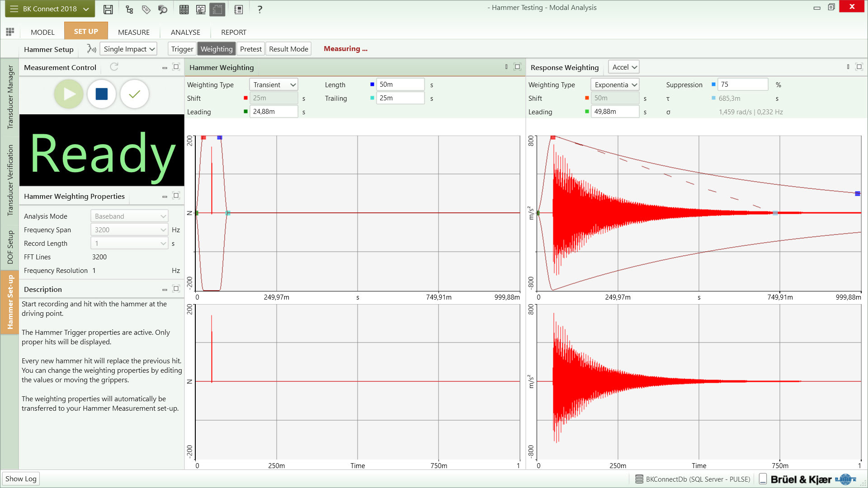The width and height of the screenshot is (868, 488).
Task: Click the question mark help icon
Action: [259, 9]
